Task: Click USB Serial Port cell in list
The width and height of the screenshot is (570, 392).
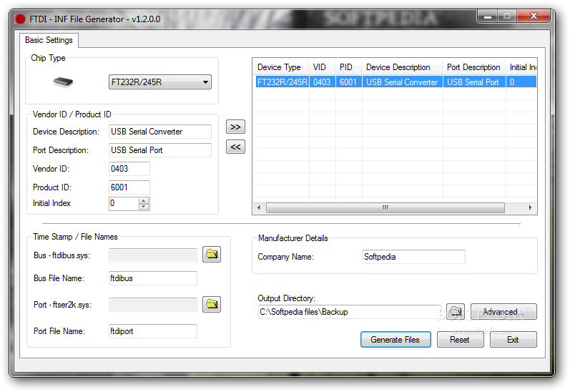Action: click(x=474, y=82)
